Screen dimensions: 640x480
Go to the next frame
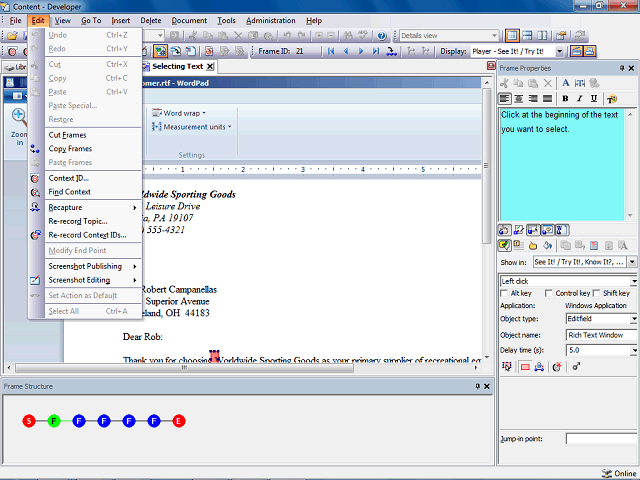[361, 51]
